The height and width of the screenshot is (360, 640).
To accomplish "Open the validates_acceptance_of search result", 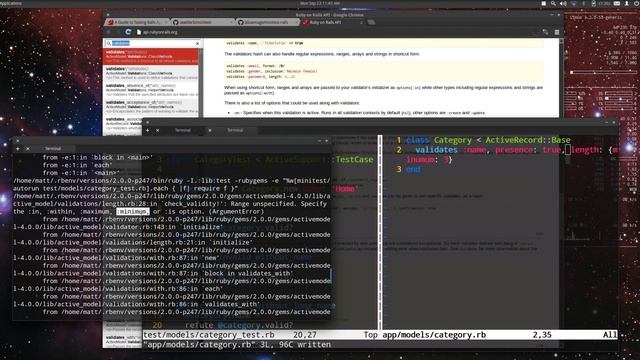I will 151,107.
